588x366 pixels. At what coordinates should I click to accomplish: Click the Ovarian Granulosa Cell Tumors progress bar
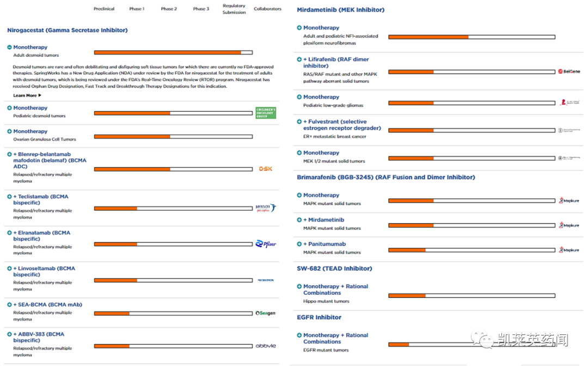click(x=173, y=136)
